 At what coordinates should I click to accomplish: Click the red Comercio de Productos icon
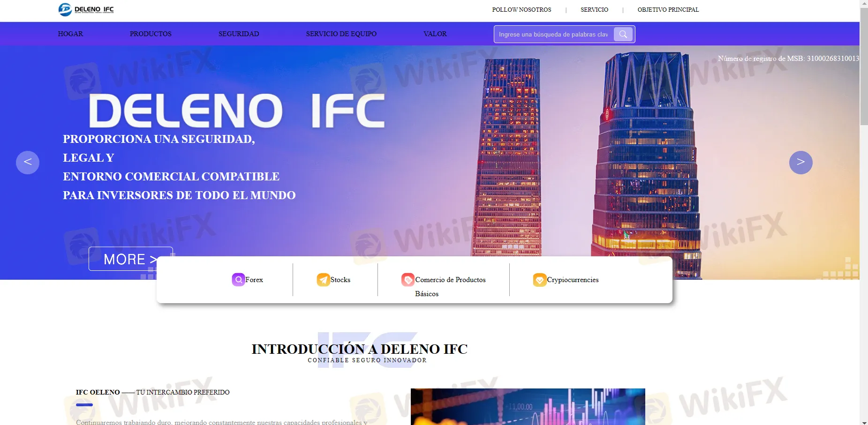pyautogui.click(x=408, y=280)
